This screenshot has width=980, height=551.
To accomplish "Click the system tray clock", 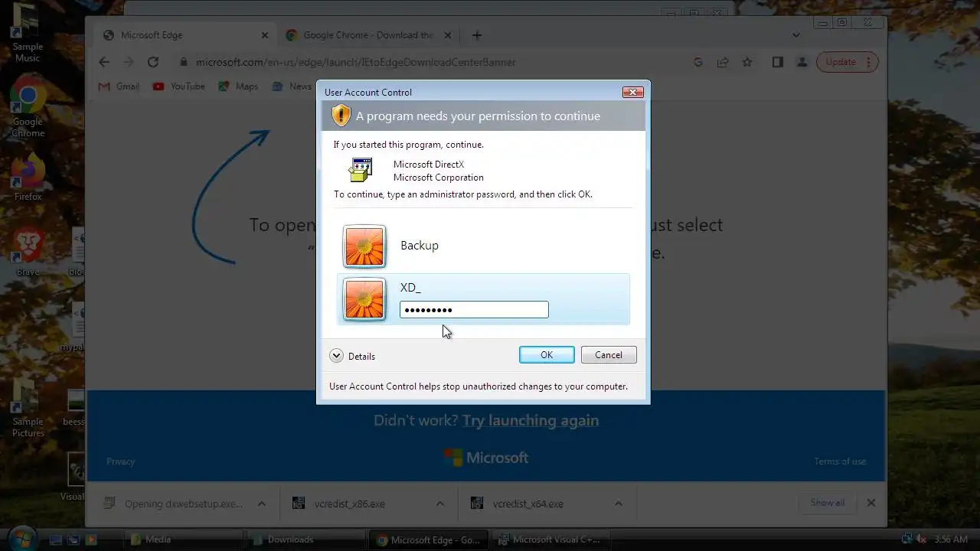I will pos(951,540).
